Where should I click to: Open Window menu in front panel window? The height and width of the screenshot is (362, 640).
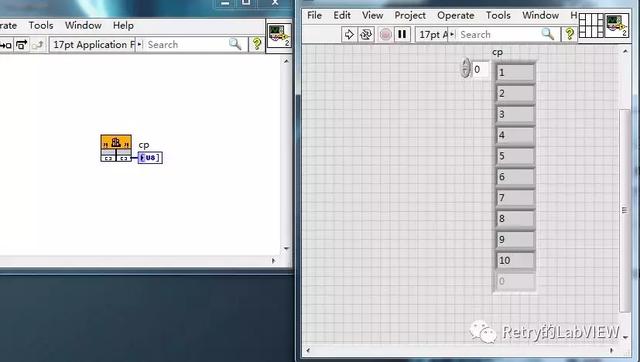pos(540,16)
